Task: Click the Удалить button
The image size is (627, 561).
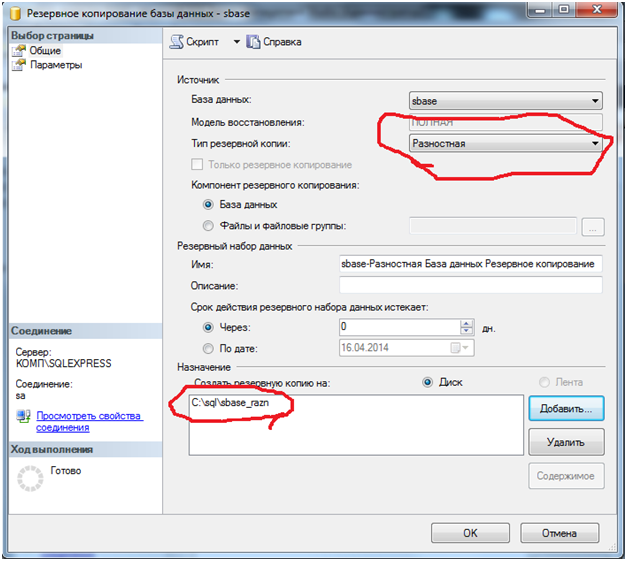Action: pos(565,441)
